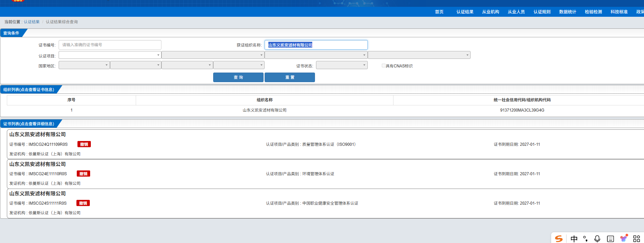The width and height of the screenshot is (644, 243).
Task: Expand the fourth 认证项目 dropdown
Action: coord(419,55)
